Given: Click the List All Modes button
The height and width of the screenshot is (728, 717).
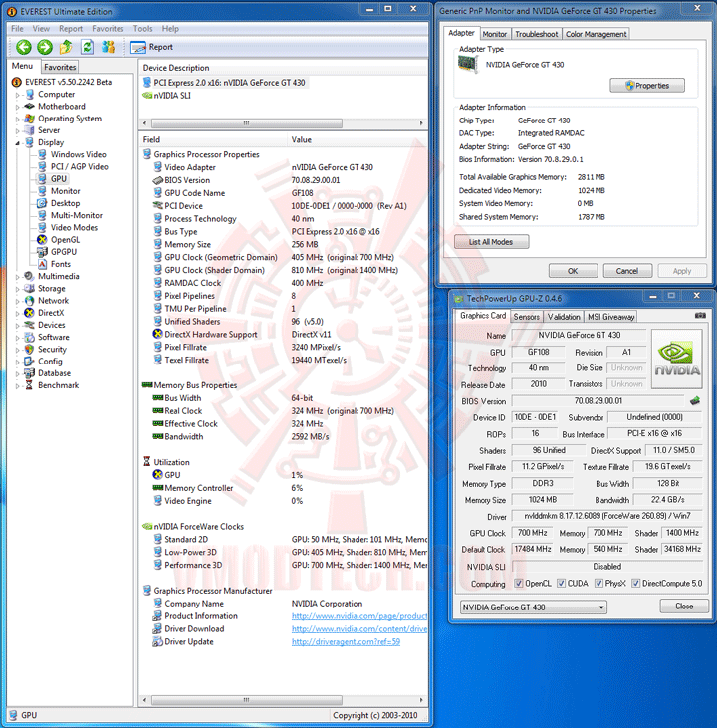Looking at the screenshot, I should point(491,242).
